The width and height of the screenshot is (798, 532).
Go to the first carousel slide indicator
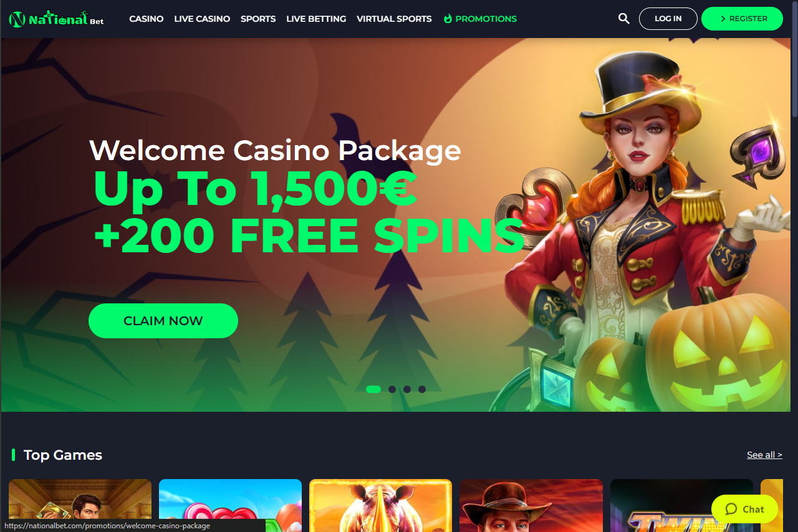[x=373, y=389]
